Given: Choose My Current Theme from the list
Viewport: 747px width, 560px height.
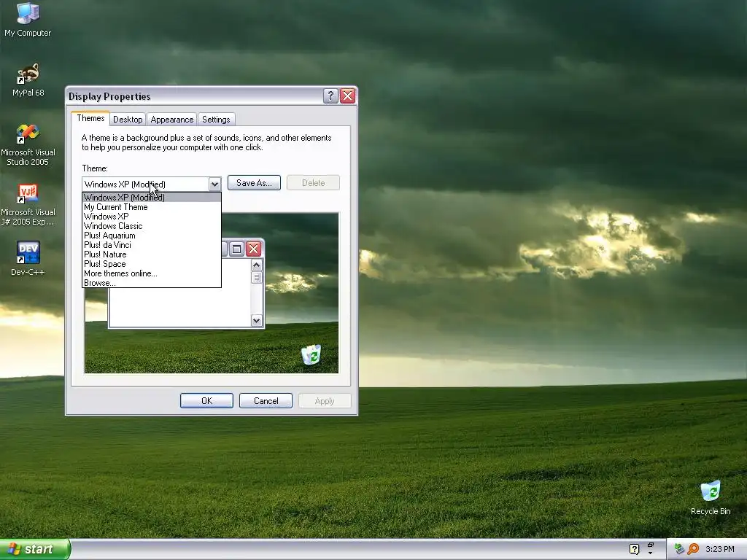Looking at the screenshot, I should pos(152,206).
